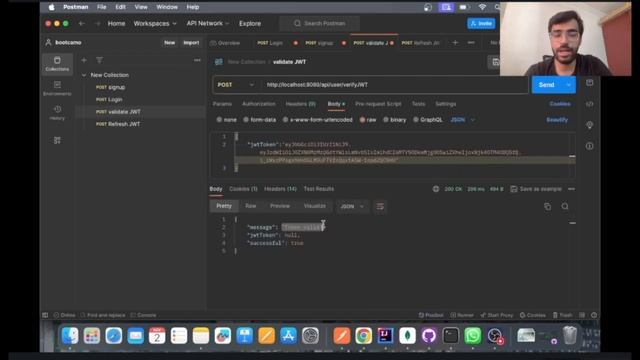Open the API Network dropdown
The width and height of the screenshot is (640, 360).
pos(208,24)
